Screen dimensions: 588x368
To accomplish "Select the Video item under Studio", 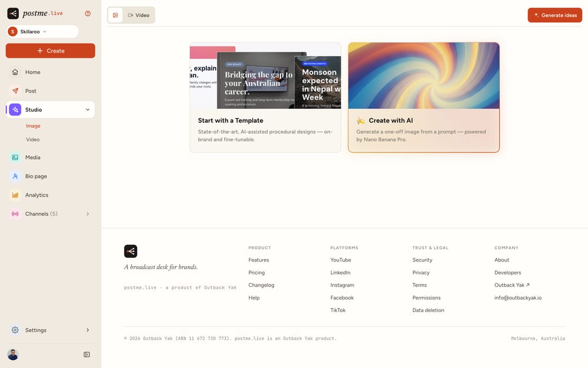I will pyautogui.click(x=32, y=140).
